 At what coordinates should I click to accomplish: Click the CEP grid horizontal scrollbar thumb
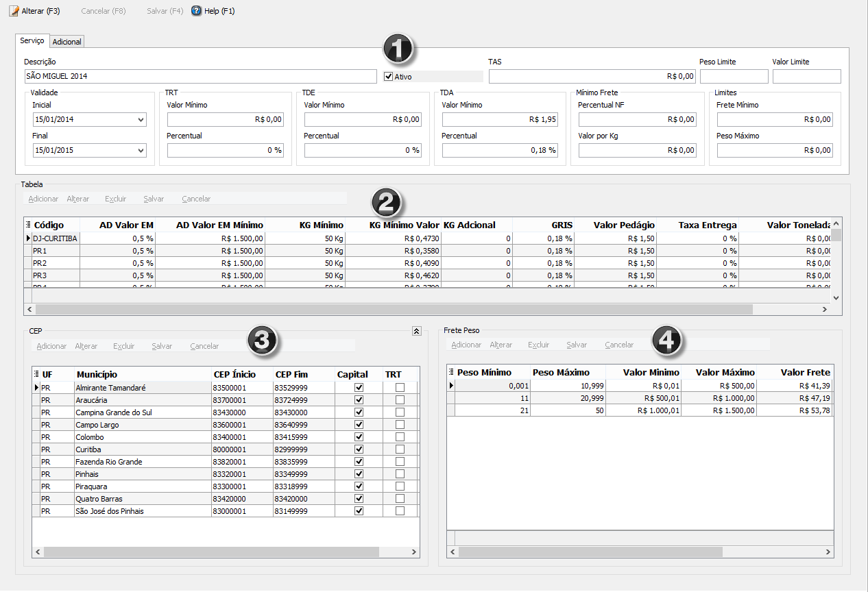211,552
